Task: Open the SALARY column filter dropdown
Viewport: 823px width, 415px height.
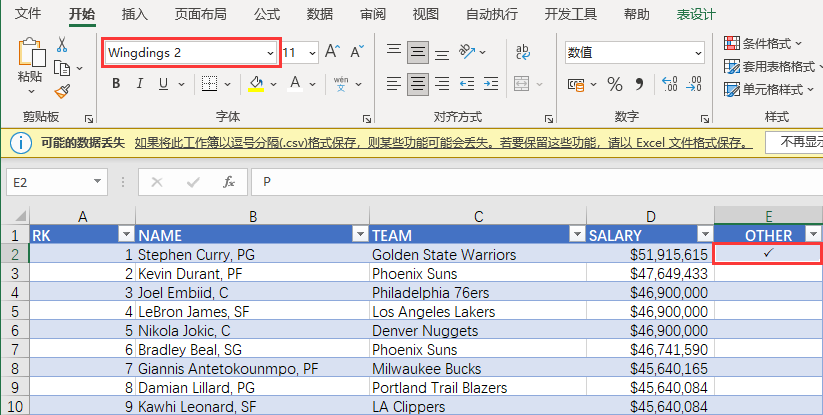Action: (705, 235)
